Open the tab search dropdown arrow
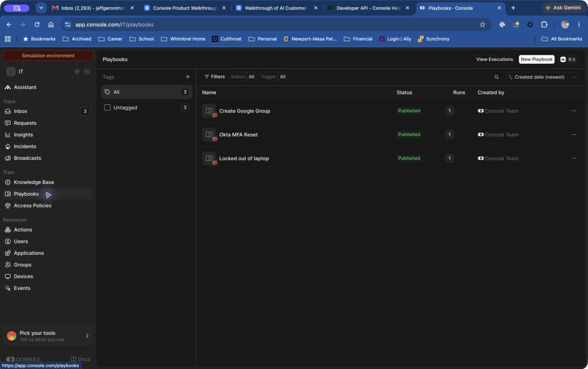This screenshot has height=369, width=588. [41, 8]
